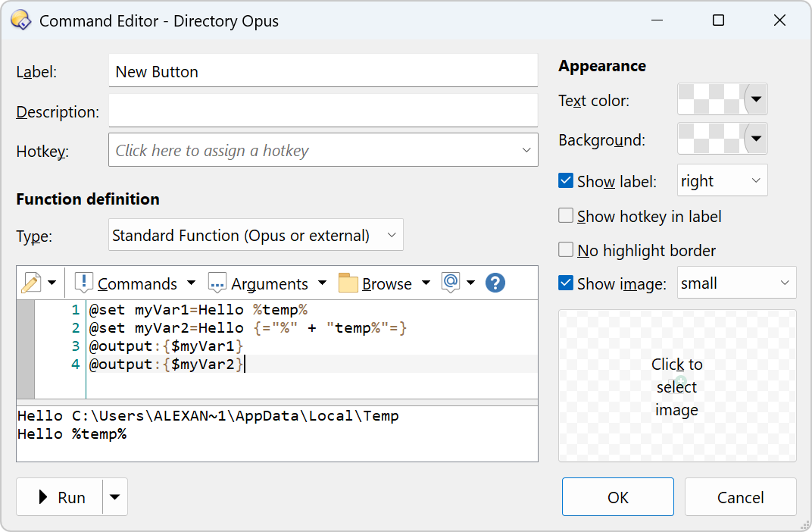812x532 pixels.
Task: Close the Command Editor window
Action: point(779,20)
